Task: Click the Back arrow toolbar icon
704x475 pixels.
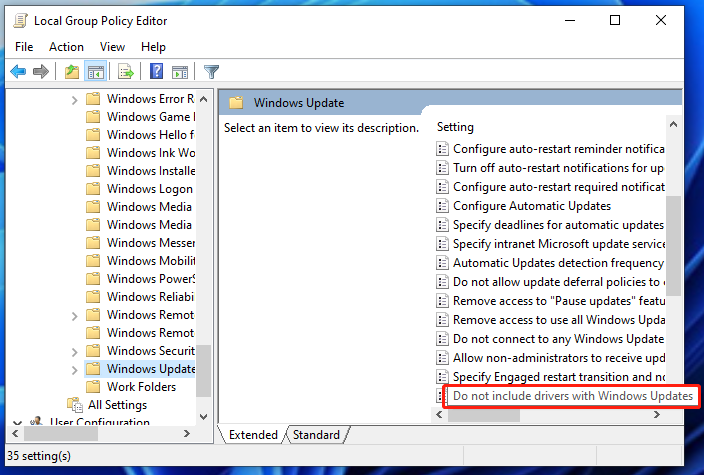Action: pyautogui.click(x=18, y=71)
